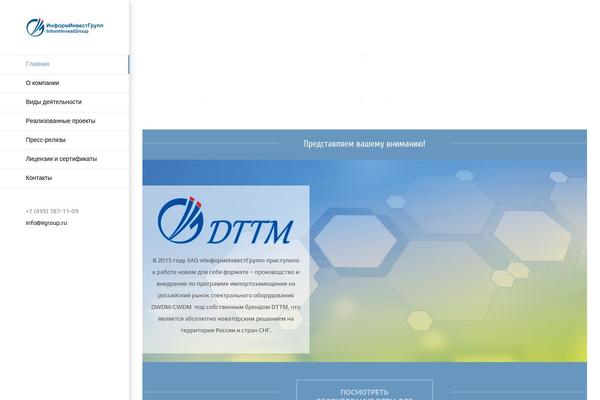Go to О компании page
600x400 pixels.
(x=42, y=83)
